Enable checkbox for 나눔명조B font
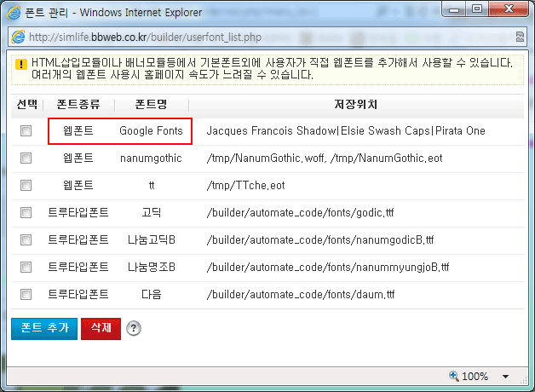This screenshot has height=392, width=535. [26, 268]
